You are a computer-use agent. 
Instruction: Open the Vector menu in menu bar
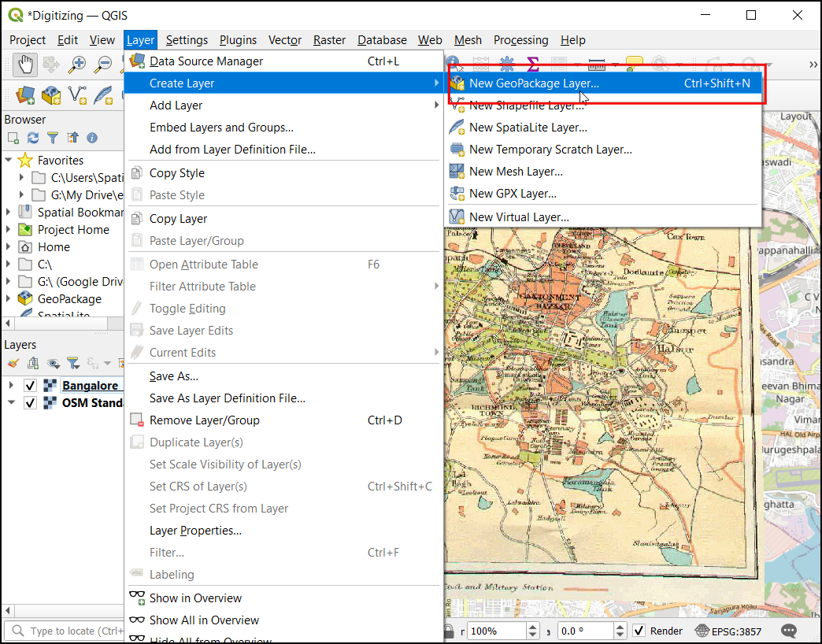[x=285, y=40]
